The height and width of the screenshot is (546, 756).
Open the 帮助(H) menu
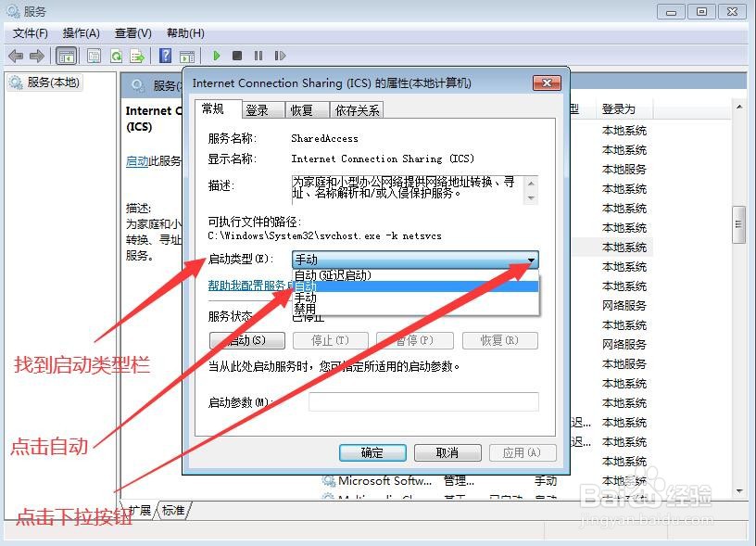(x=185, y=33)
